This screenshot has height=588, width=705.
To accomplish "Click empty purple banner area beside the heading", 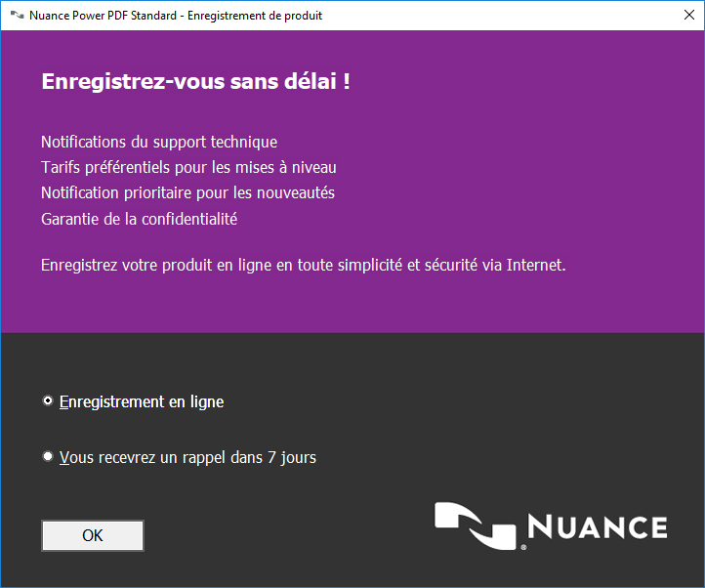I will pyautogui.click(x=537, y=83).
